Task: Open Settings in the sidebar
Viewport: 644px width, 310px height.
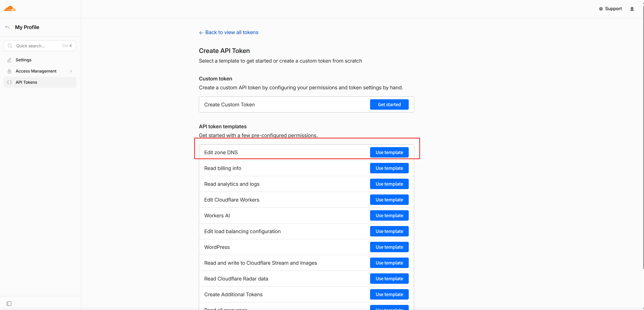Action: [x=40, y=60]
